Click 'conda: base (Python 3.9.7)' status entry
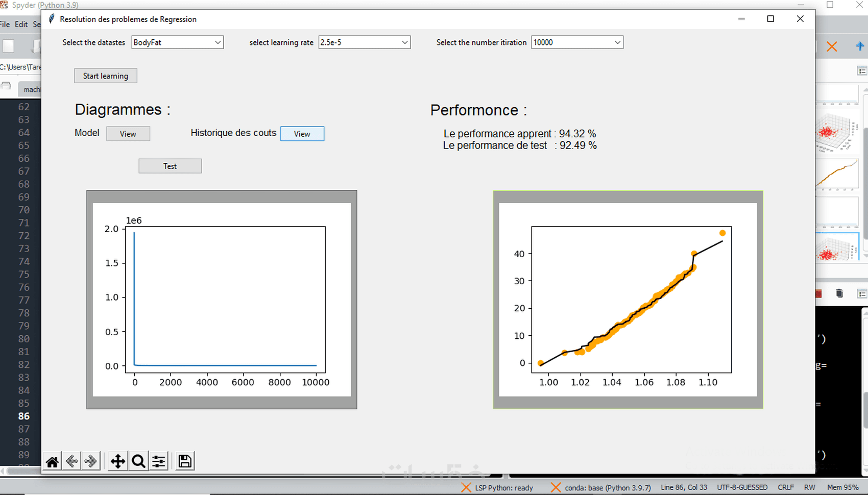Screen dimensions: 868x495 [608, 488]
